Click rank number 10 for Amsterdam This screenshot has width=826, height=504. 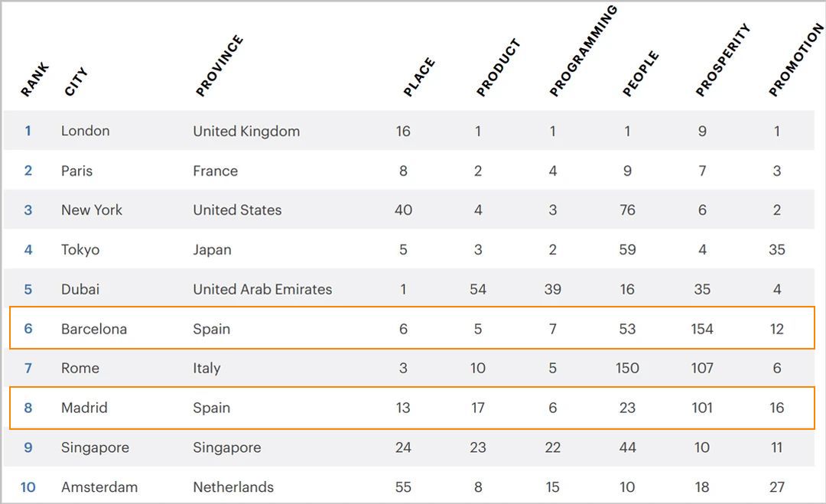pyautogui.click(x=28, y=487)
